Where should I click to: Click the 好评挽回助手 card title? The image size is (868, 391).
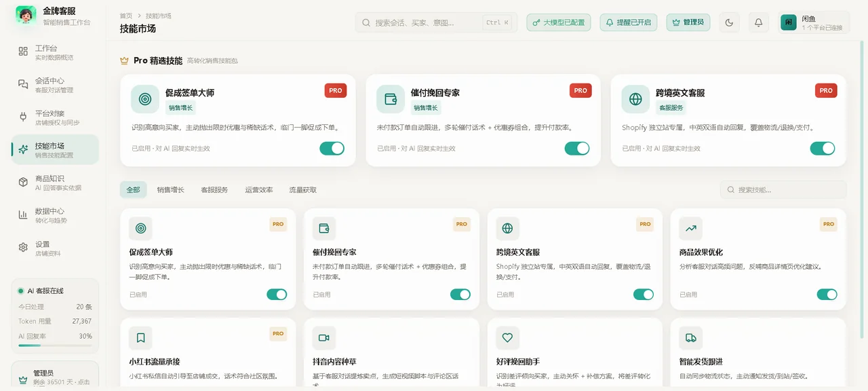tap(518, 362)
